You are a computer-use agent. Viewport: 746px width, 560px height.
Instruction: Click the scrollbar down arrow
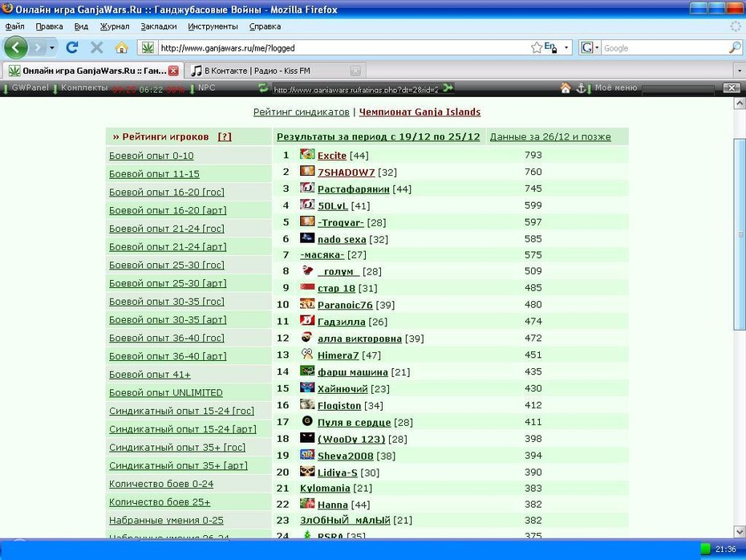pyautogui.click(x=740, y=532)
